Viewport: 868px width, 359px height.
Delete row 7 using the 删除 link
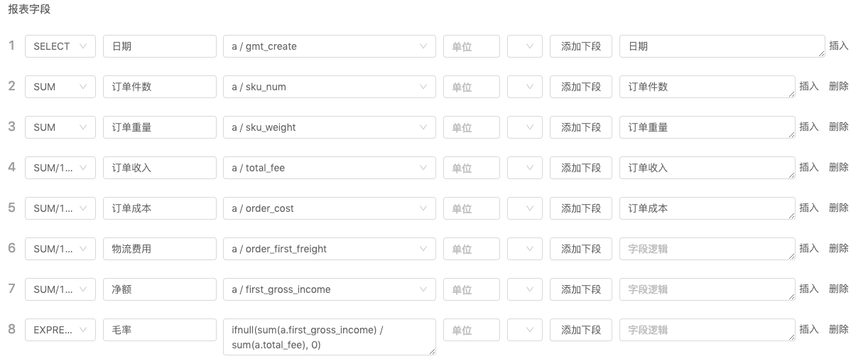[x=839, y=289]
